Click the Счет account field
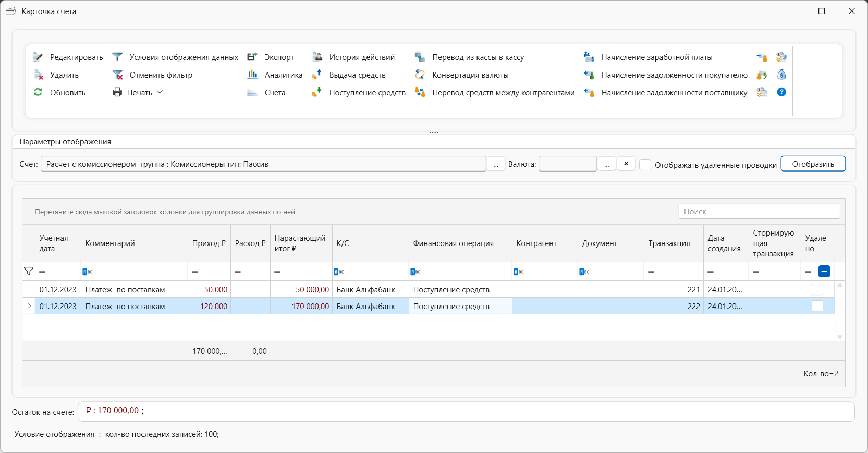The width and height of the screenshot is (868, 453). click(263, 164)
